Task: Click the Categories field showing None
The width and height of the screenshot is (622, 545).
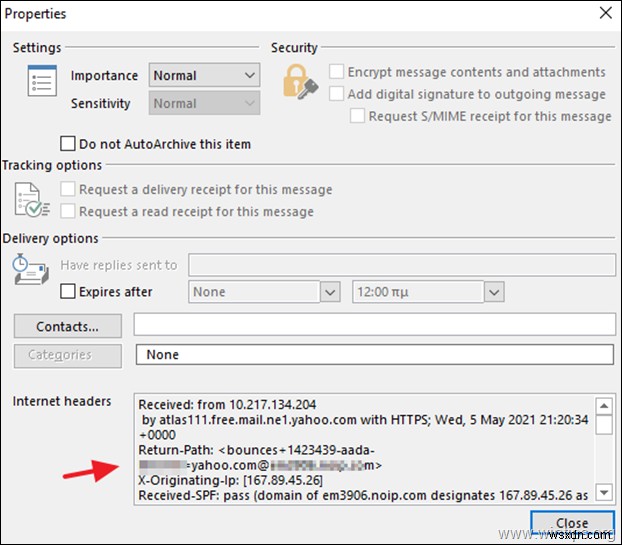Action: coord(374,355)
